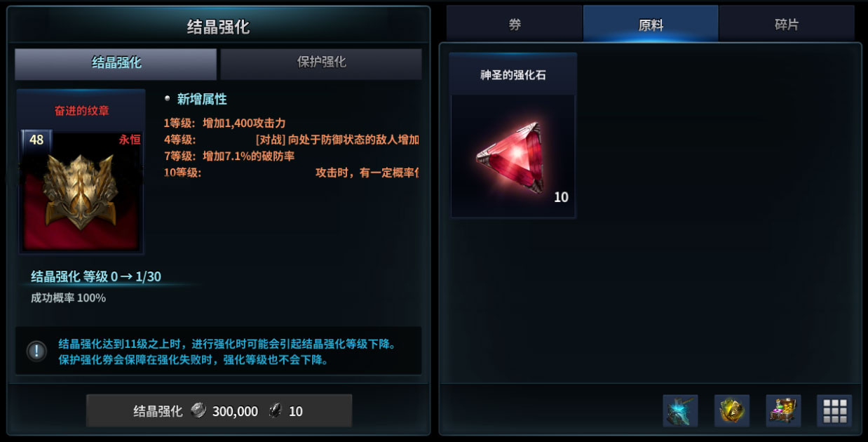Image resolution: width=868 pixels, height=442 pixels.
Task: Click the glowing golden crystal icon
Action: [732, 410]
